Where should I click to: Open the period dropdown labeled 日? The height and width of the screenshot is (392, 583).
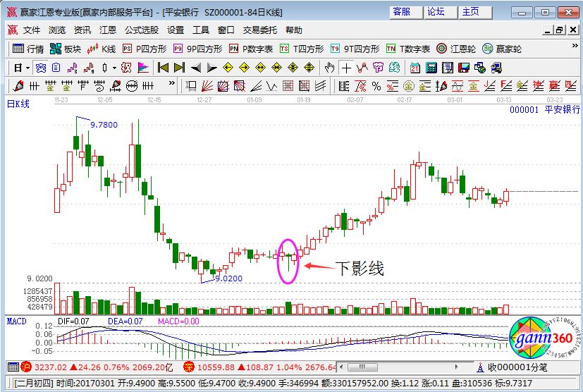22,68
